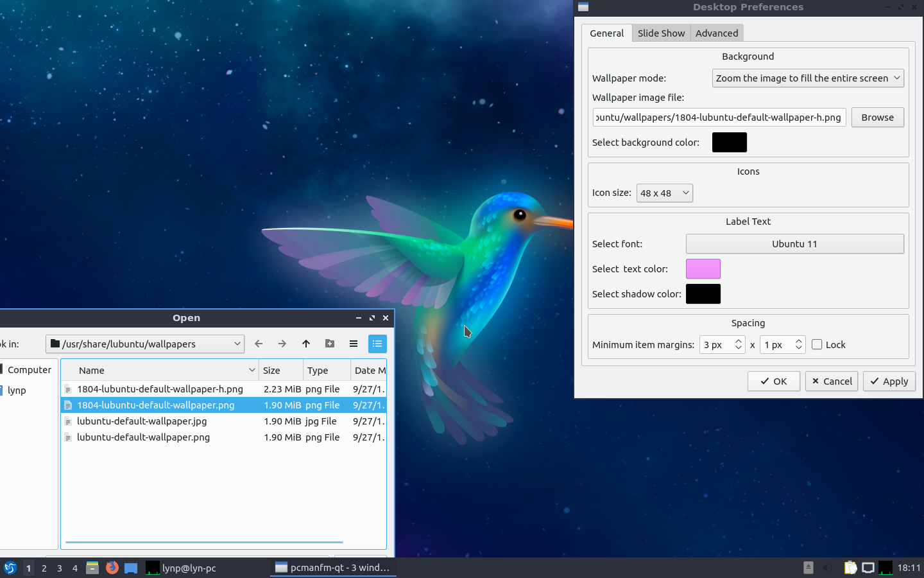Switch to the Slide Show tab
Image resolution: width=924 pixels, height=578 pixels.
[x=661, y=33]
